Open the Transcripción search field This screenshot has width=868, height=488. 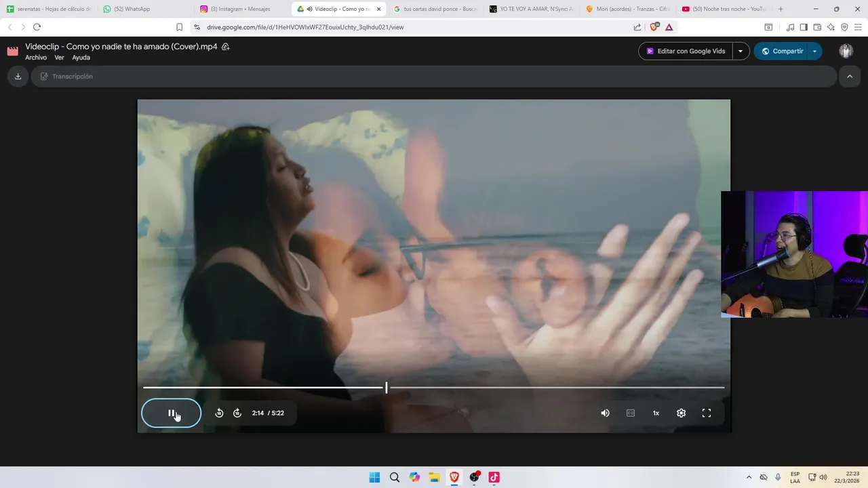pos(434,77)
